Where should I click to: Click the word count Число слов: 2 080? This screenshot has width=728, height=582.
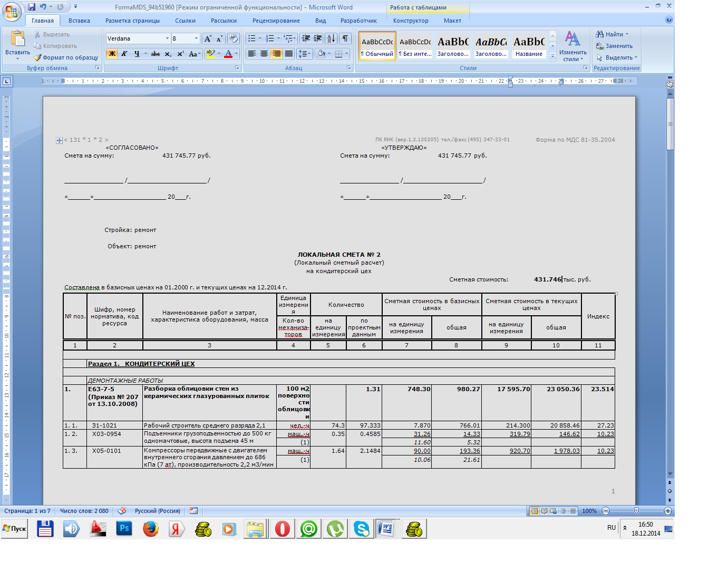(84, 511)
